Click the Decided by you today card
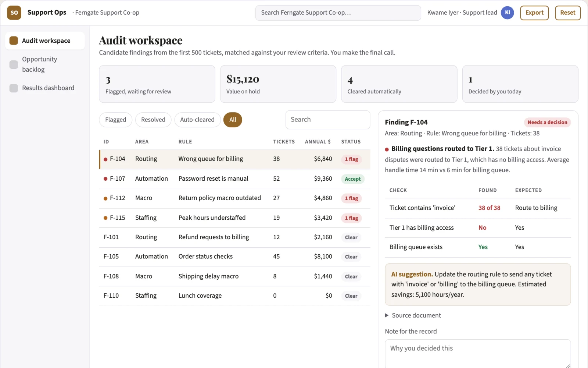 click(520, 84)
